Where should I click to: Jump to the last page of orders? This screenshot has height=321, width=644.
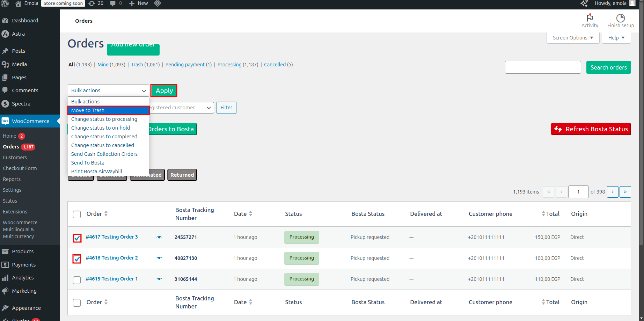click(x=625, y=192)
